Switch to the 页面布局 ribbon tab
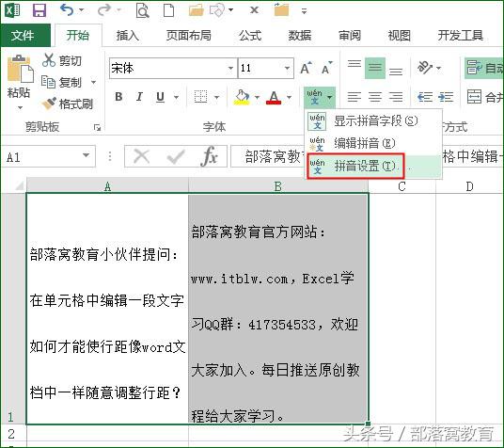 189,35
